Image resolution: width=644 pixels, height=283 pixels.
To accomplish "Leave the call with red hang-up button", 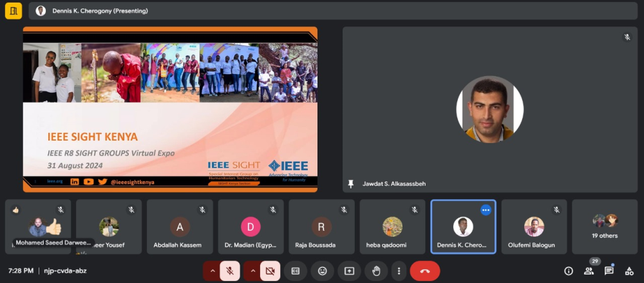I will coord(425,271).
